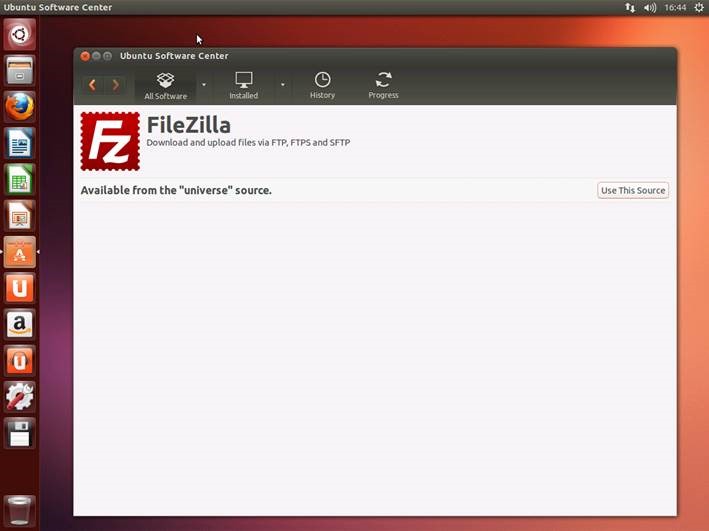Open the Files manager in the launcher
This screenshot has width=709, height=531.
[x=19, y=71]
